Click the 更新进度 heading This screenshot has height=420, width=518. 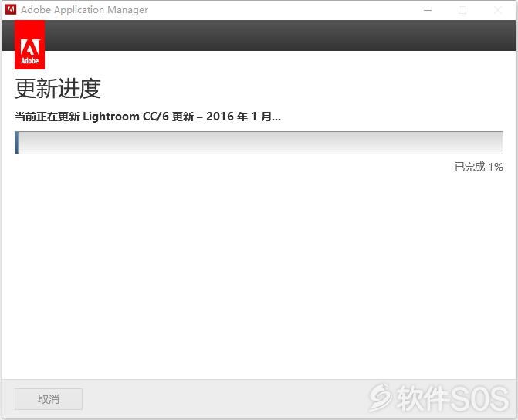click(58, 89)
